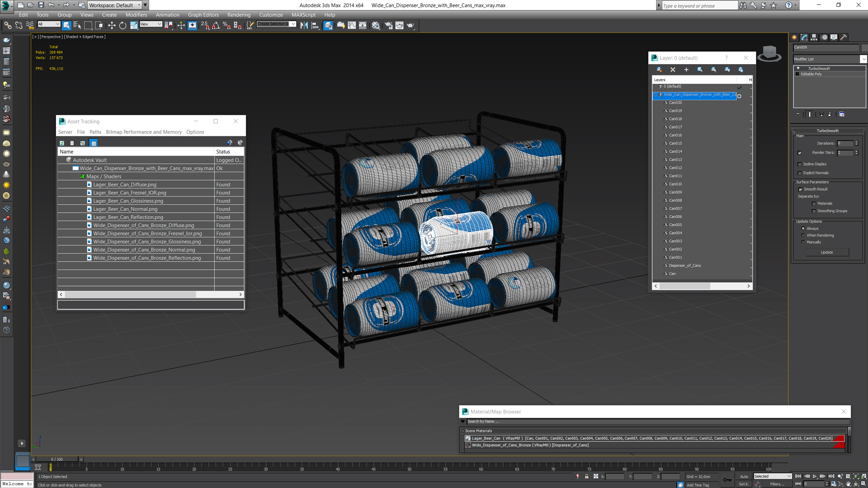
Task: Switch to Motion command panel tab
Action: [x=824, y=38]
